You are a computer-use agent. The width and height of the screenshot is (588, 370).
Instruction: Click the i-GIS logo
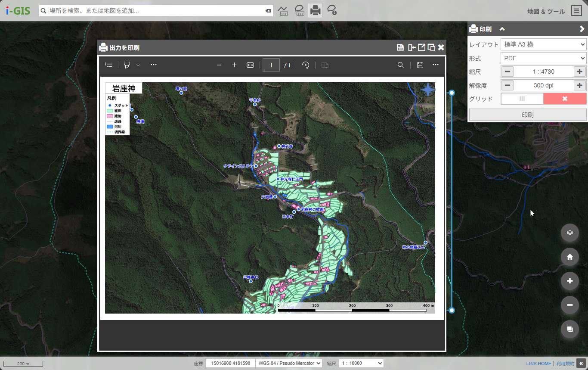pos(18,11)
